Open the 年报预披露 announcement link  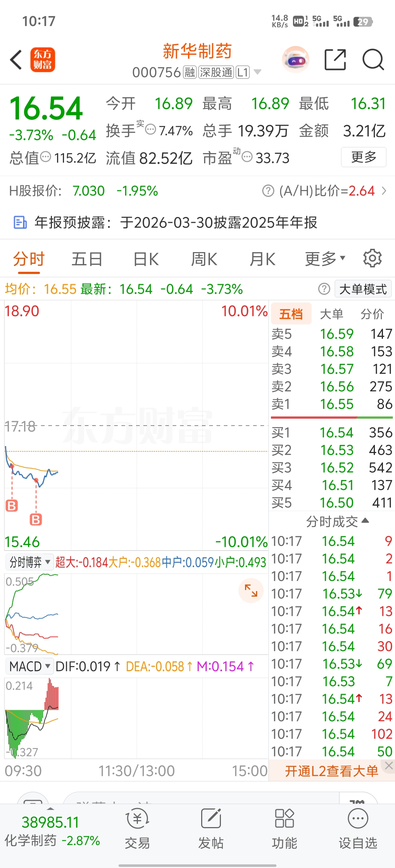point(176,222)
